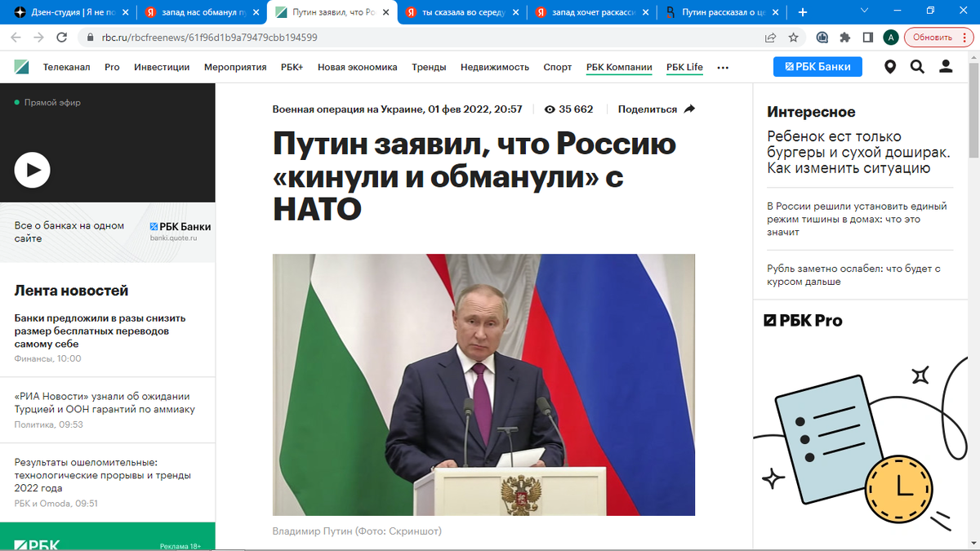Image resolution: width=980 pixels, height=551 pixels.
Task: Open the user profile icon
Action: pos(946,67)
